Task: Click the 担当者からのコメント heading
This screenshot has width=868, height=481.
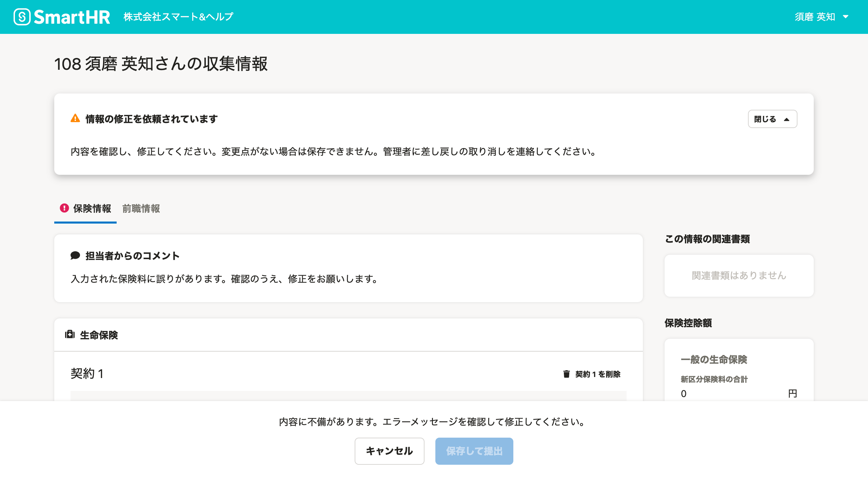Action: click(132, 256)
